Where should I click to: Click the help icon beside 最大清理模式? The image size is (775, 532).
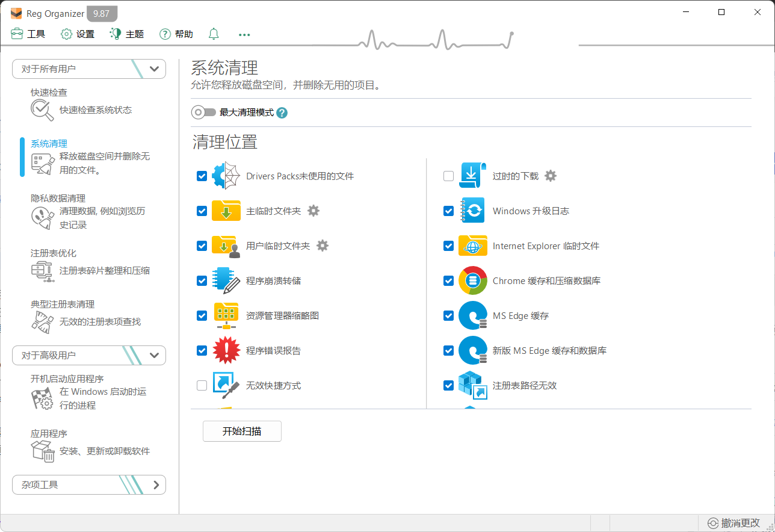[282, 113]
